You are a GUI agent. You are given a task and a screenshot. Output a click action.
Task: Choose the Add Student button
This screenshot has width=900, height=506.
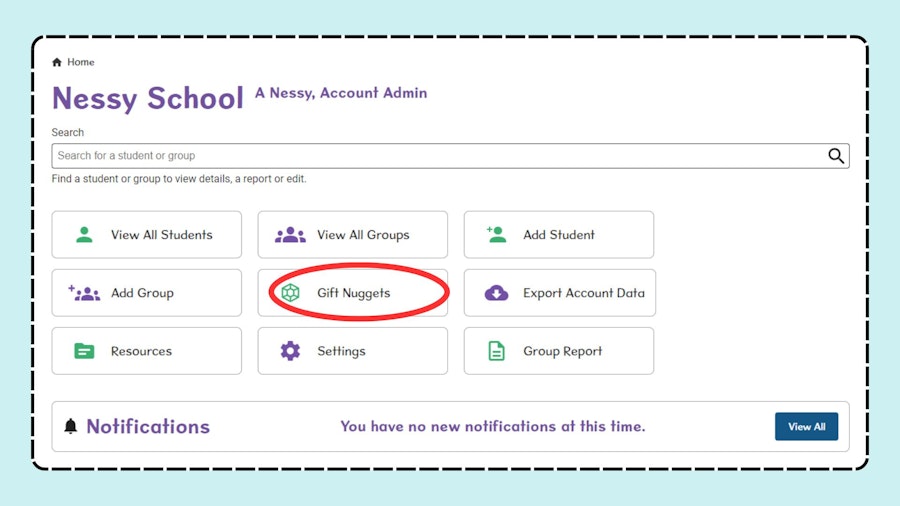[x=558, y=234]
